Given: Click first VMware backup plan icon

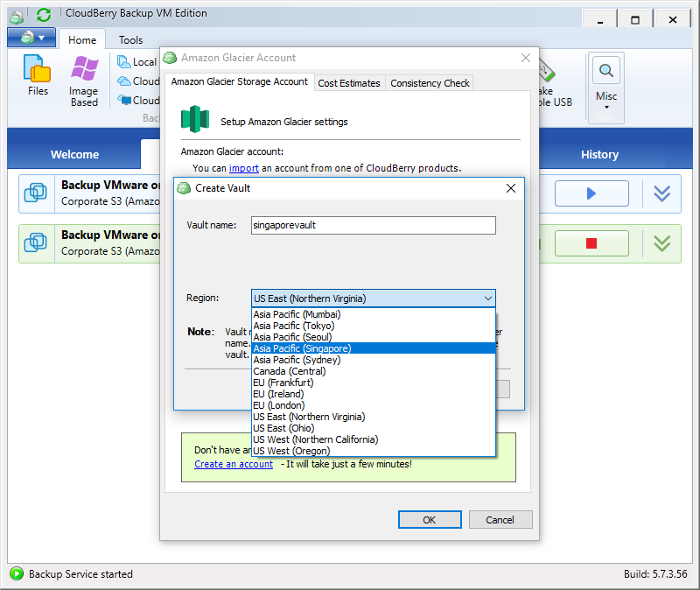Looking at the screenshot, I should (36, 193).
